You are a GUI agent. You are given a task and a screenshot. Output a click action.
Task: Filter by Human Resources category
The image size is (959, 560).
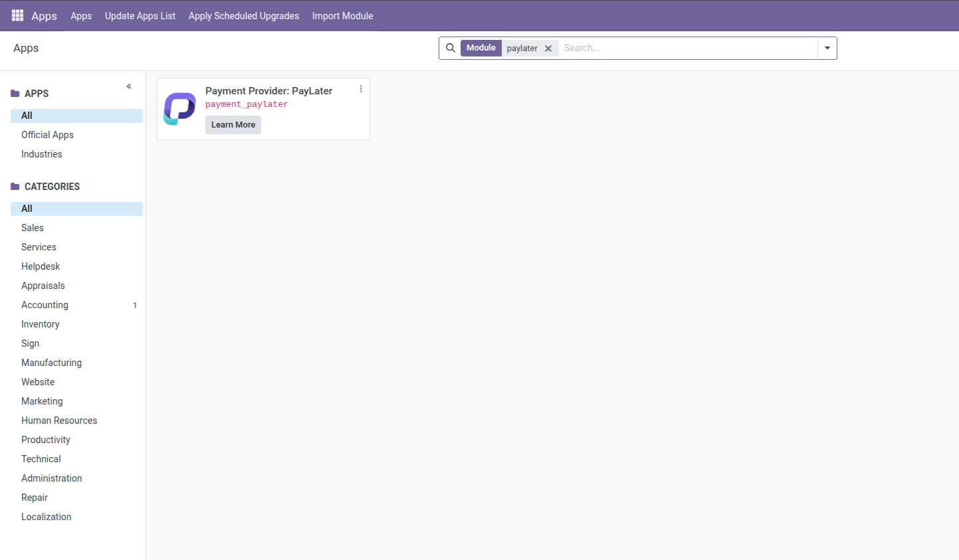pos(76,420)
